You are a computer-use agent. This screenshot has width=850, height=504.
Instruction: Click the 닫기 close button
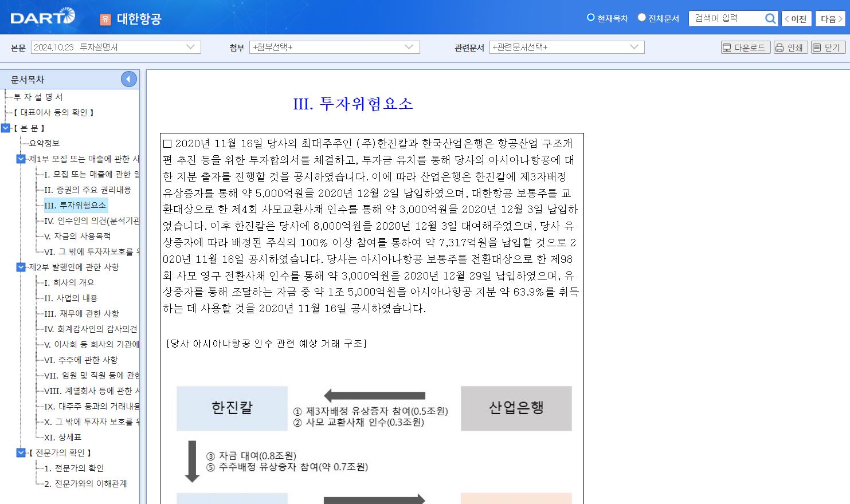click(828, 48)
